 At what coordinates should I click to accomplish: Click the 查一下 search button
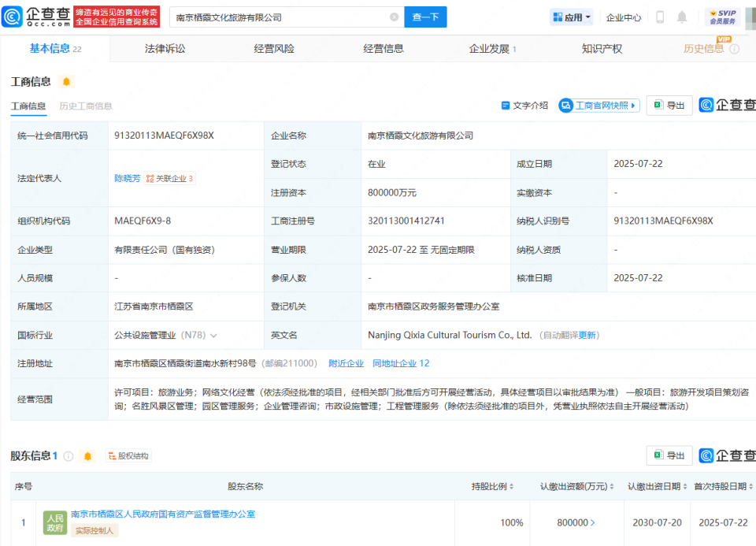[x=425, y=17]
